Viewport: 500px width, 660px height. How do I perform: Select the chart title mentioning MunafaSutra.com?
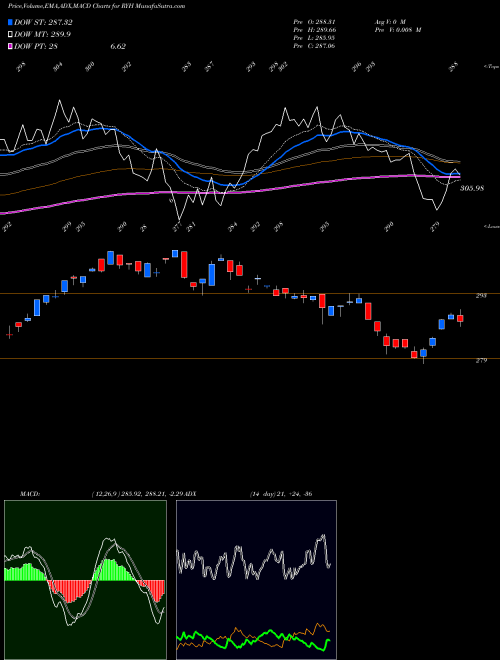click(96, 6)
